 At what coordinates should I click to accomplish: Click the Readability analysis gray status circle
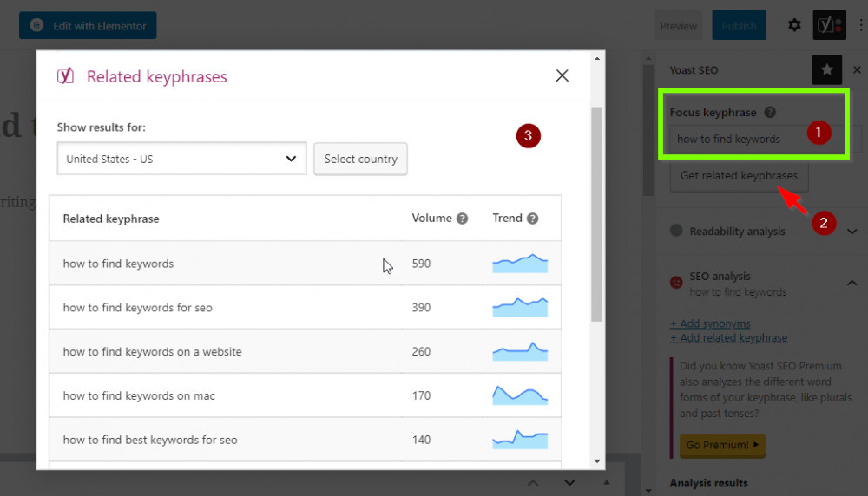(x=676, y=231)
